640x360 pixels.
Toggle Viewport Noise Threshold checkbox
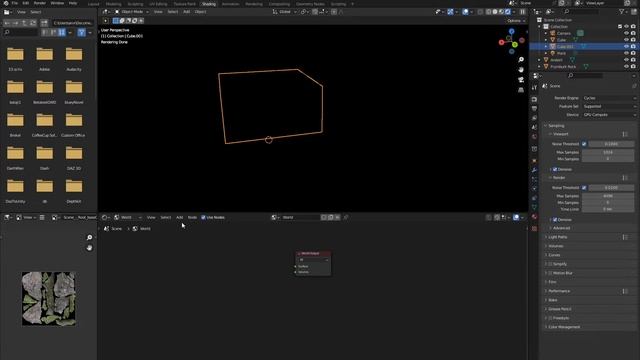(584, 144)
